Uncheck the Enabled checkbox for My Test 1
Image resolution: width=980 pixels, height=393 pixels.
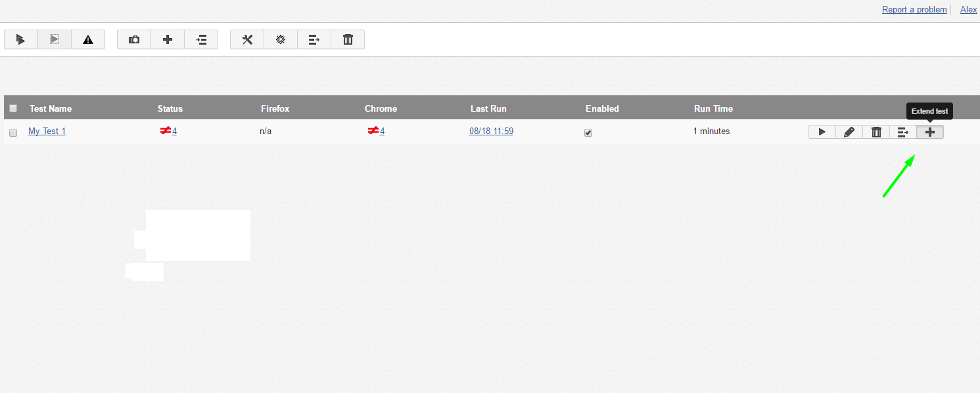click(588, 133)
